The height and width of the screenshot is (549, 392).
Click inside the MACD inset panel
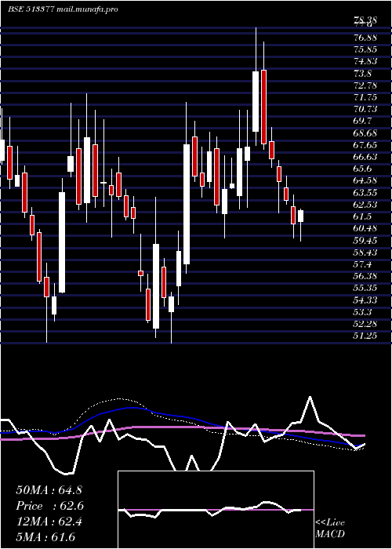[216, 510]
